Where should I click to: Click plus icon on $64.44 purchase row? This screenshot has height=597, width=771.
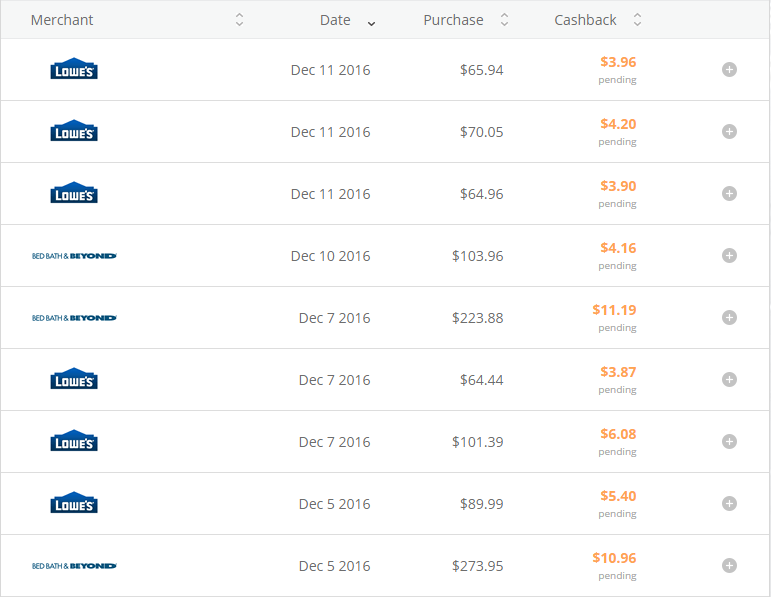tap(729, 380)
